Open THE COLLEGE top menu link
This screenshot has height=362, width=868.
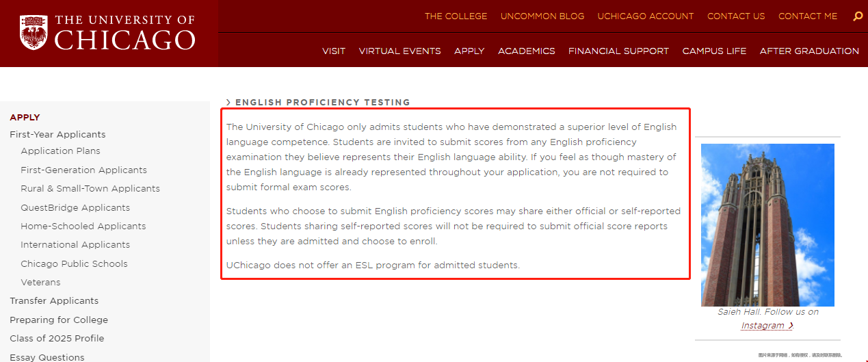[x=456, y=16]
